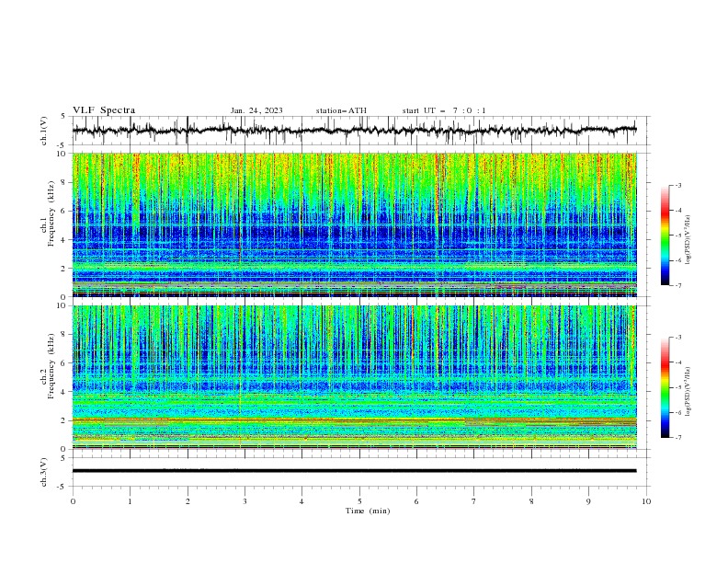Click the time axis tick label "9"

(x=588, y=501)
